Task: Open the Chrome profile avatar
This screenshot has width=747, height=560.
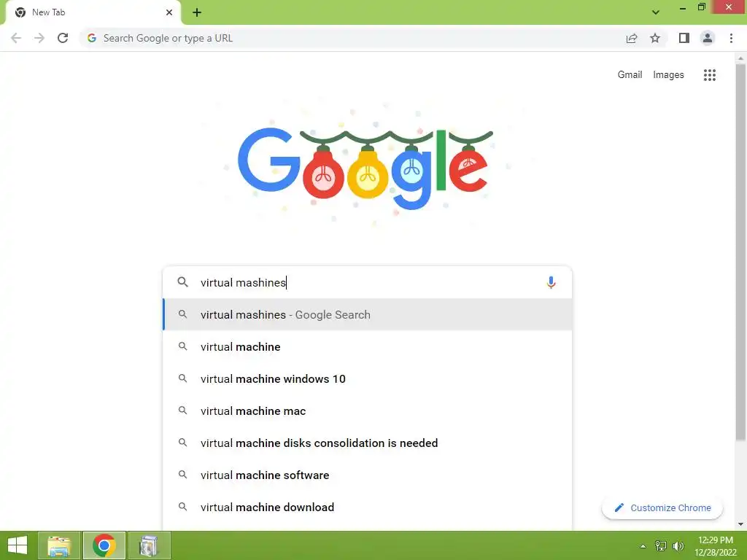Action: [708, 38]
